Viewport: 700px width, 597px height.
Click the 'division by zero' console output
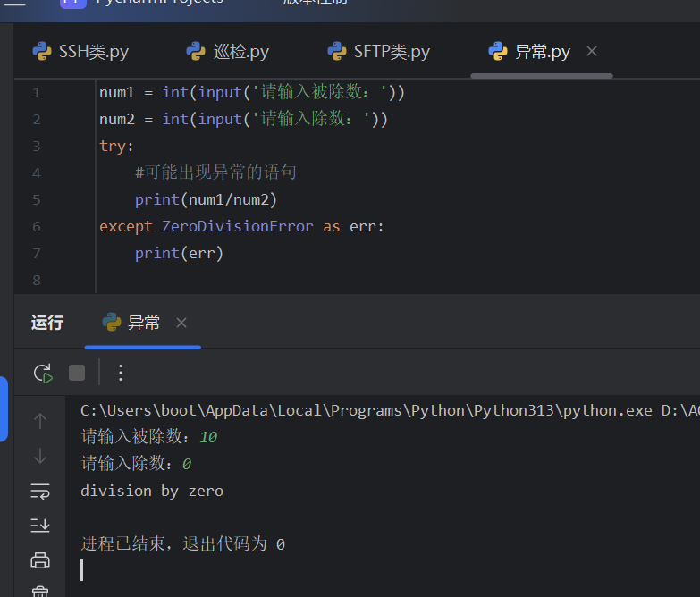[x=152, y=492]
